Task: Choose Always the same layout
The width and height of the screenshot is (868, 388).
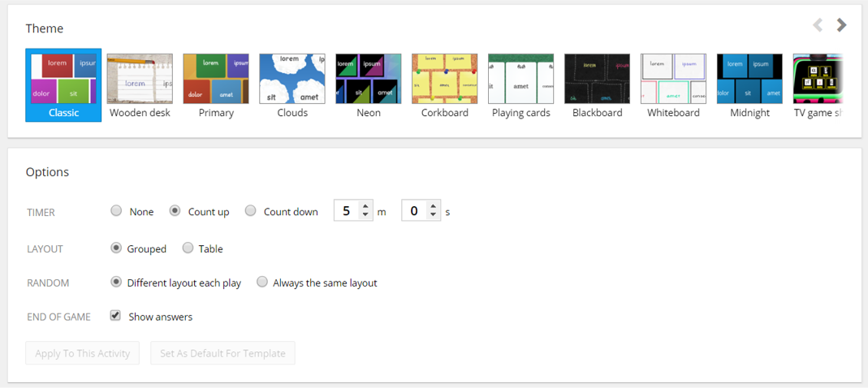Action: pos(262,282)
